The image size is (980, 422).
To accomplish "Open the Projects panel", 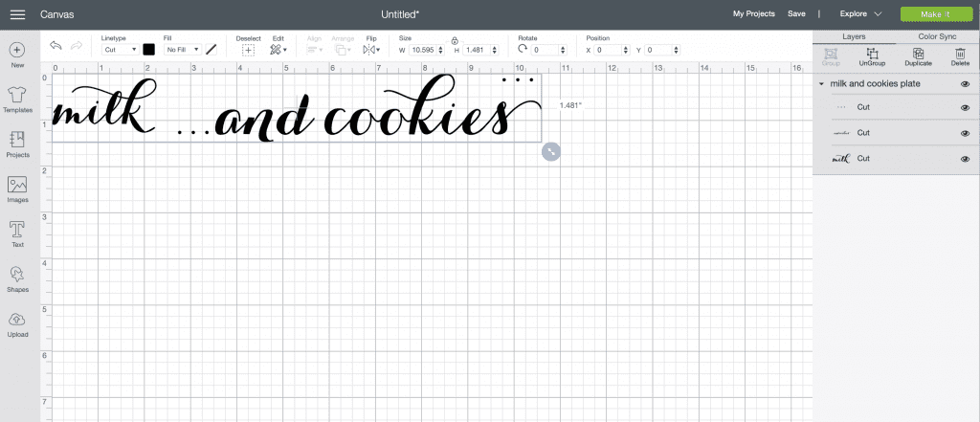I will click(x=17, y=144).
